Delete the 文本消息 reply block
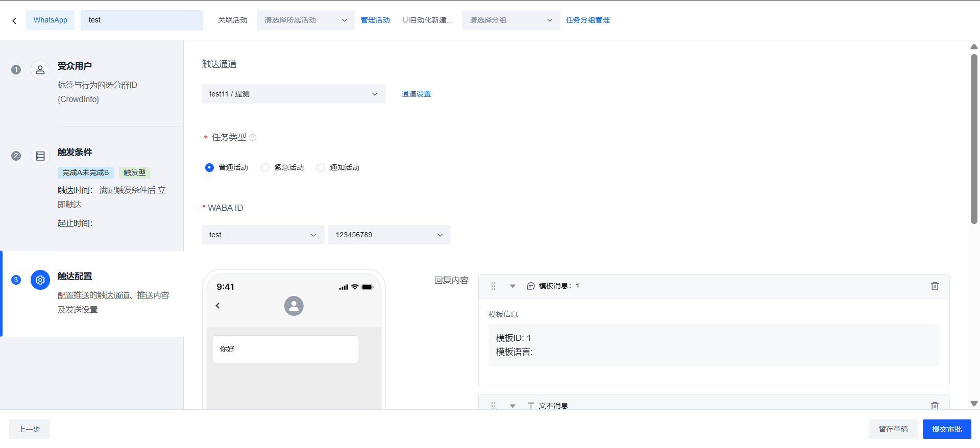The image size is (980, 448). [935, 405]
